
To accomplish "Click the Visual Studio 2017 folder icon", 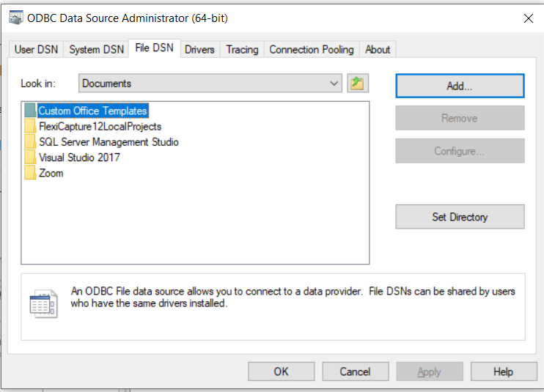I will [x=29, y=158].
